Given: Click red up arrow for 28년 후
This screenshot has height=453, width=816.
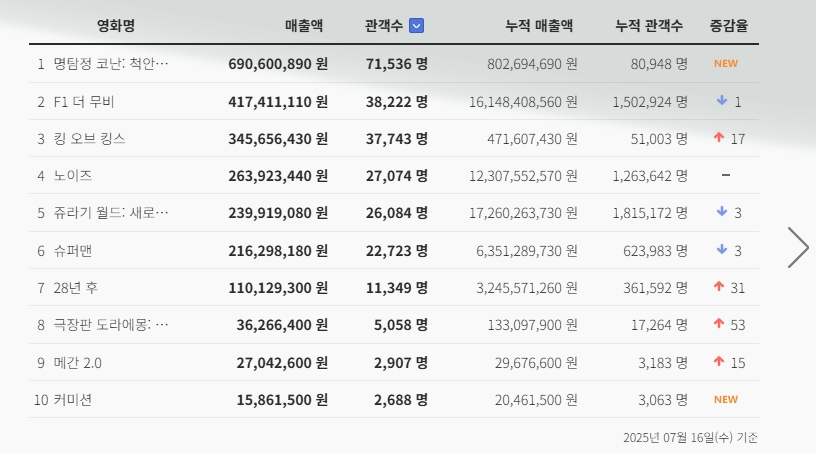Looking at the screenshot, I should pos(718,288).
